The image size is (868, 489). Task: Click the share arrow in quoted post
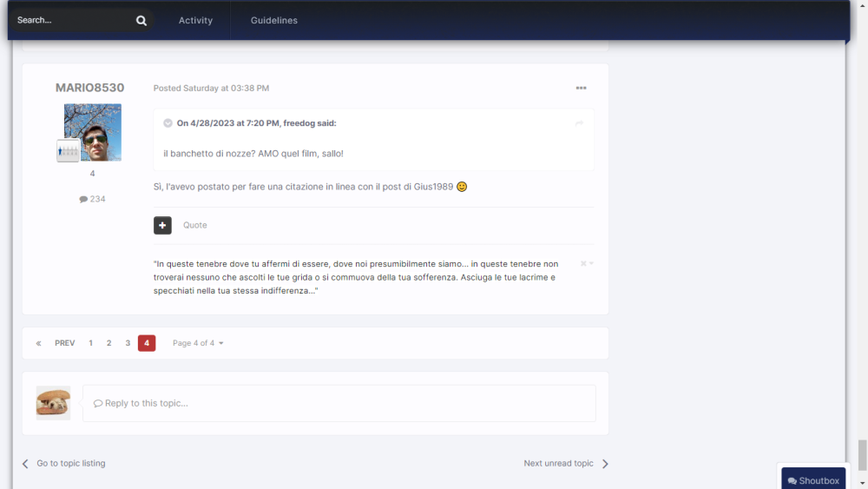[579, 123]
